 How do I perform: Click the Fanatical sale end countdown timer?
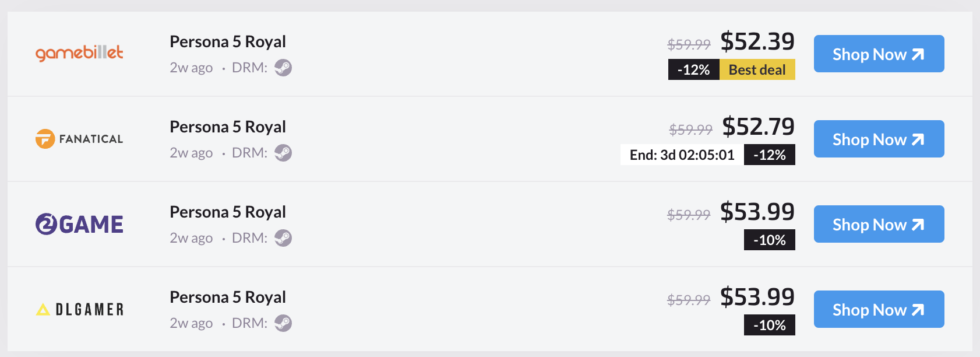tap(682, 155)
